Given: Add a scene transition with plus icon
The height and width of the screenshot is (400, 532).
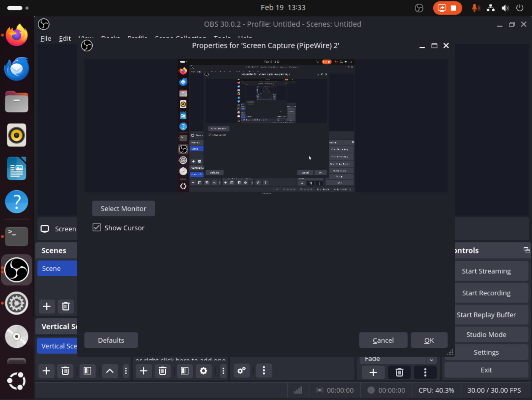Looking at the screenshot, I should coord(373,372).
